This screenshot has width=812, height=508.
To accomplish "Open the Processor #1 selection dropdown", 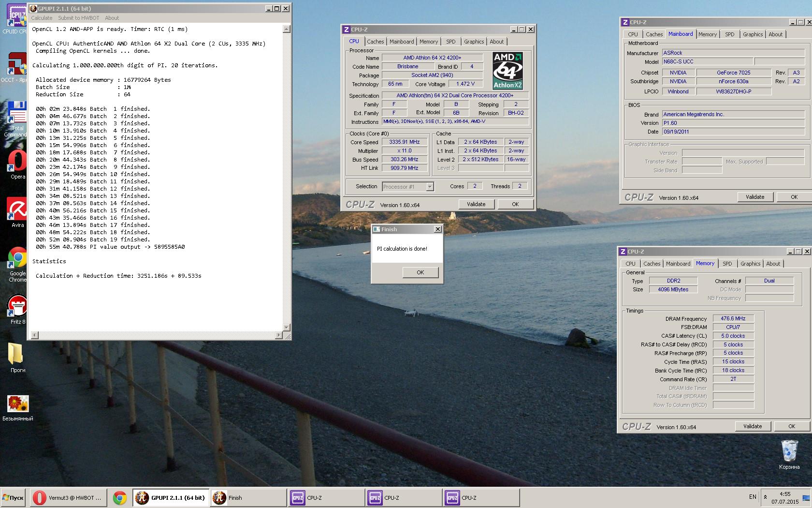I will pyautogui.click(x=408, y=187).
